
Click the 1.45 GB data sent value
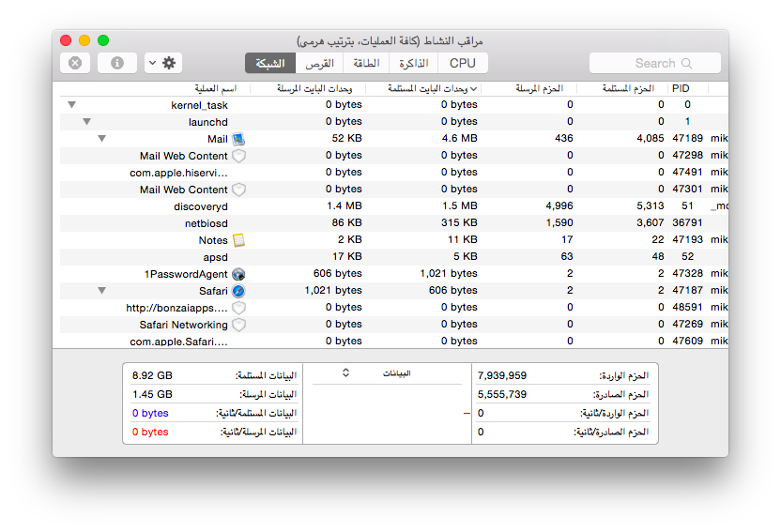click(x=152, y=395)
